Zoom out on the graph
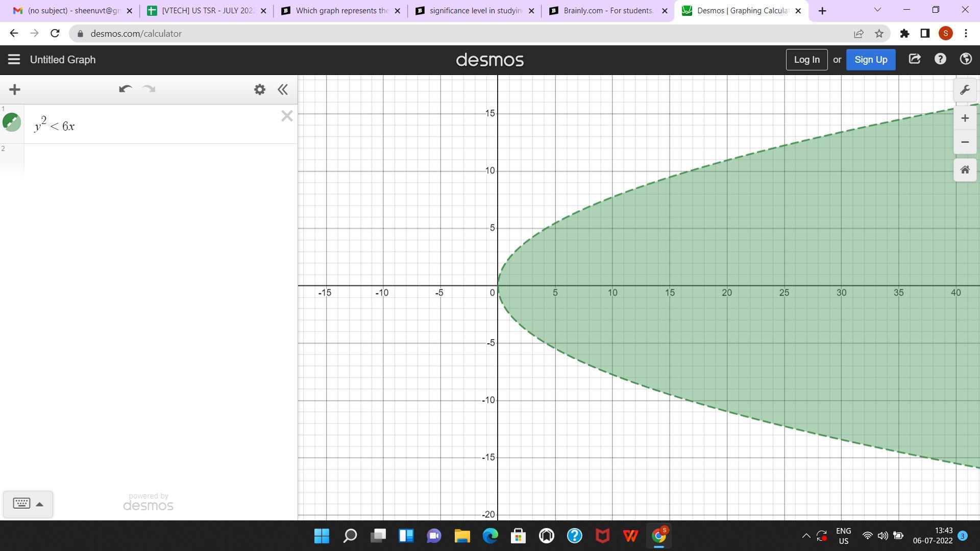Image resolution: width=980 pixels, height=551 pixels. [x=964, y=142]
